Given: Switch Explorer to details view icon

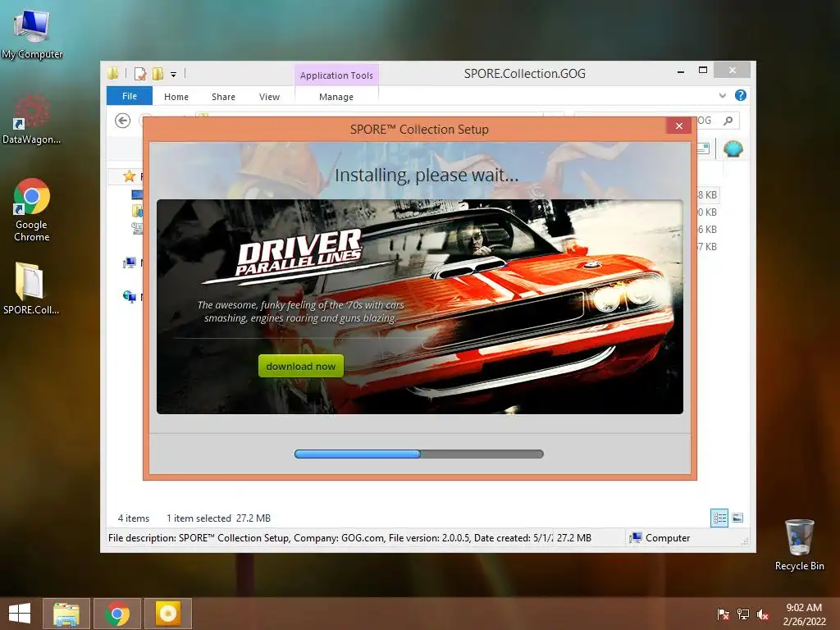Looking at the screenshot, I should [719, 518].
